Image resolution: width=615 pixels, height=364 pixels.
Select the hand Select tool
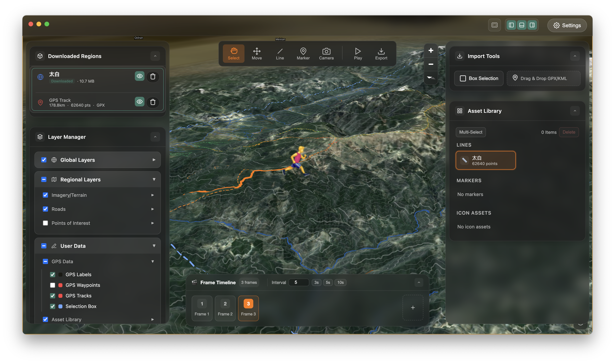tap(233, 53)
